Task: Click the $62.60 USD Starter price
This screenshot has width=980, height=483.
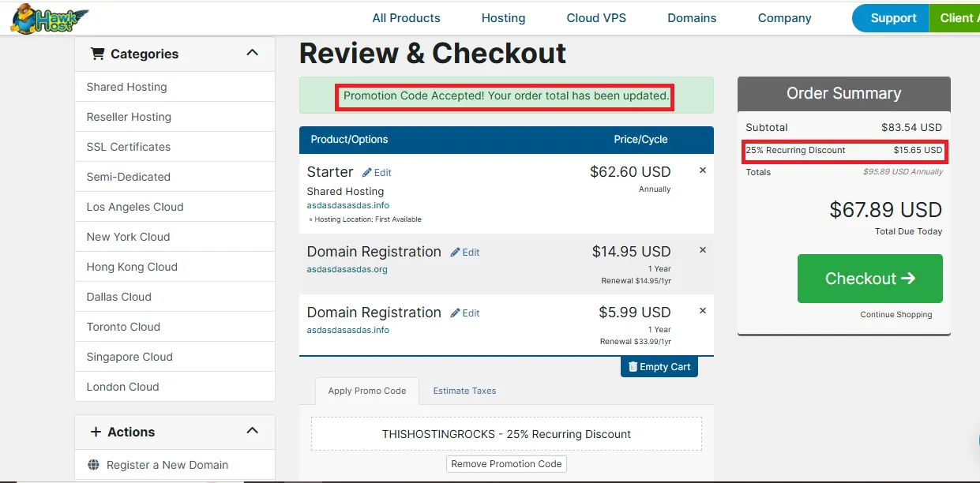Action: [x=630, y=172]
